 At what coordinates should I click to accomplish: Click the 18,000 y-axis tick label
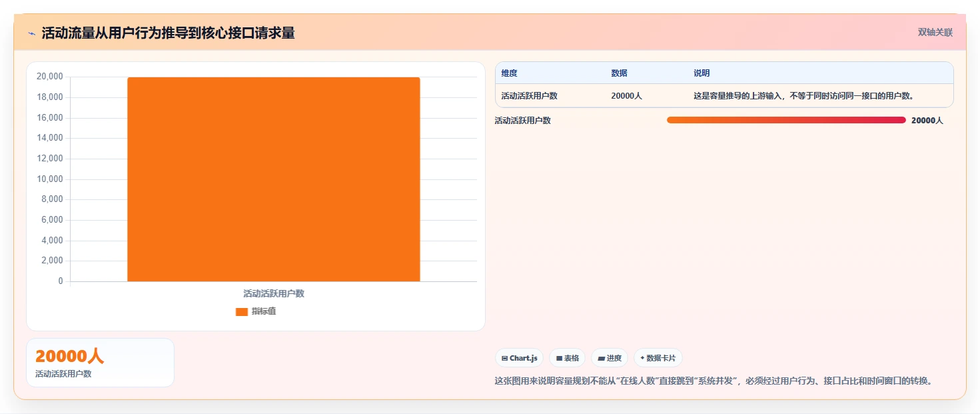click(50, 97)
